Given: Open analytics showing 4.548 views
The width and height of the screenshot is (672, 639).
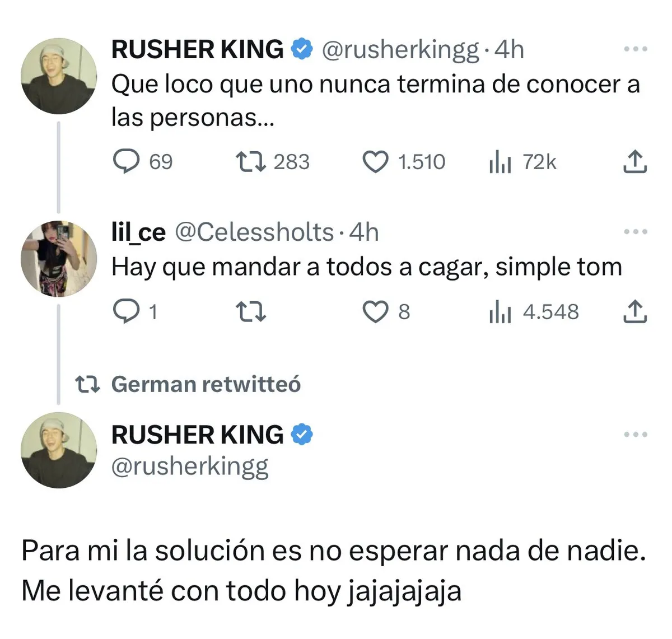Looking at the screenshot, I should tap(502, 312).
